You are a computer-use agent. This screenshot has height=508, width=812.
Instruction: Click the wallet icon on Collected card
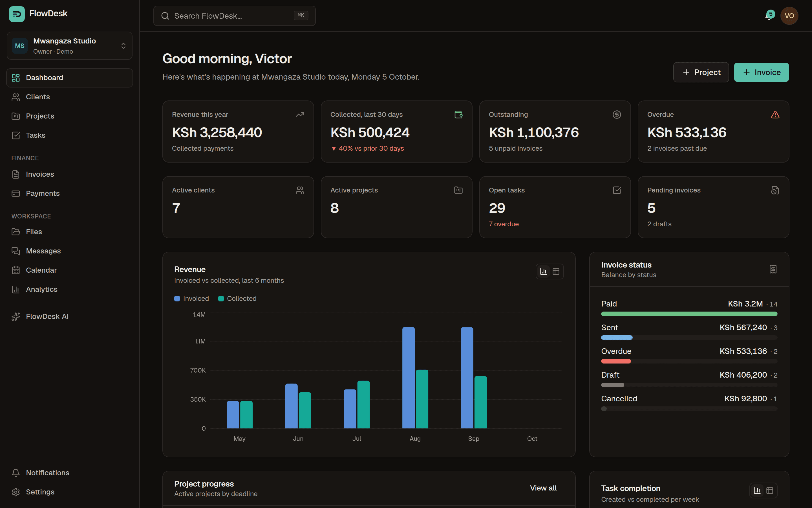[x=458, y=115]
